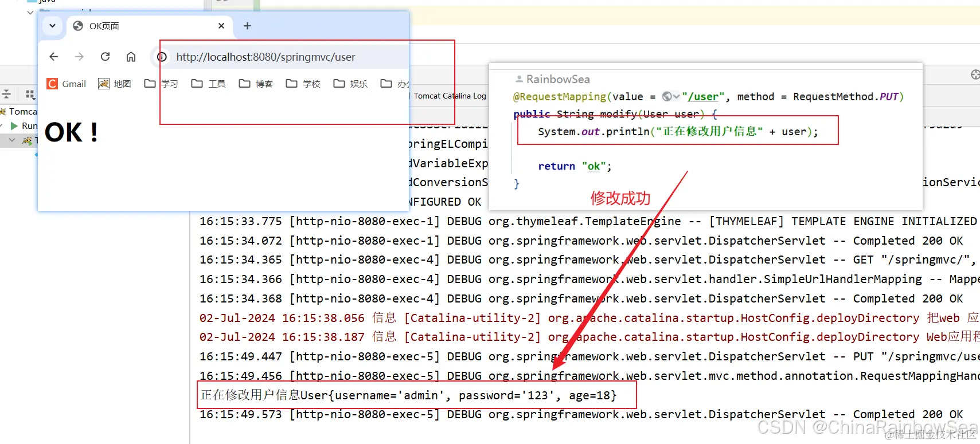
Task: Open a new browser tab
Action: pyautogui.click(x=247, y=26)
